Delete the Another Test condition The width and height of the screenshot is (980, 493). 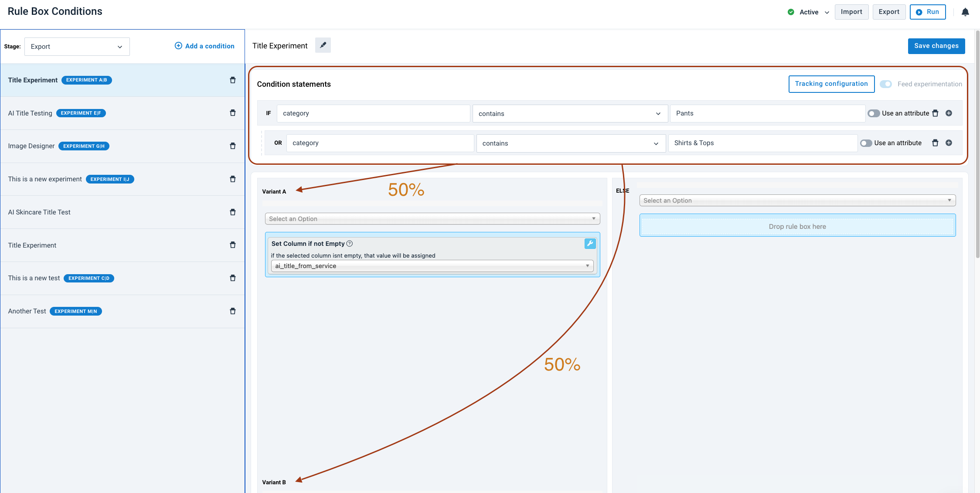coord(233,311)
